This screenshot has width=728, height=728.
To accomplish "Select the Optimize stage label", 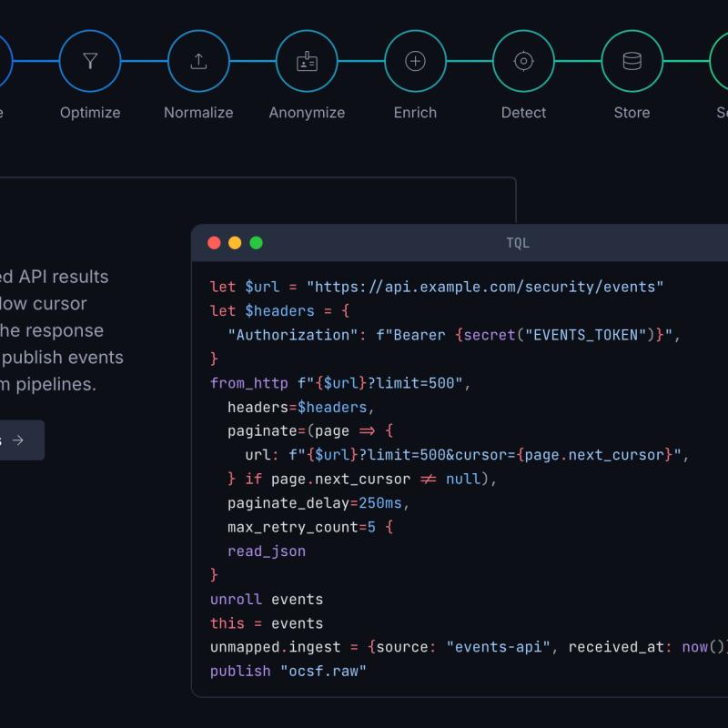I will click(x=90, y=112).
